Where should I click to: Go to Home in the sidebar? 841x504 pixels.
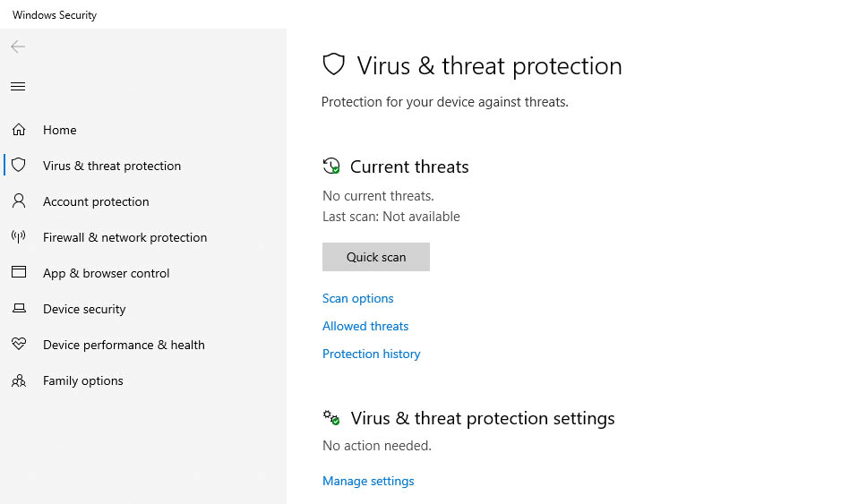point(60,130)
